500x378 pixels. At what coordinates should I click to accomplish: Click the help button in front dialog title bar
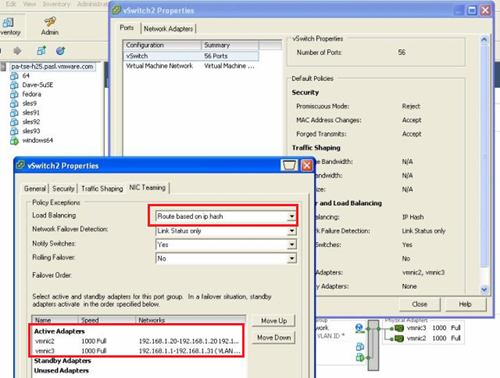(x=289, y=165)
